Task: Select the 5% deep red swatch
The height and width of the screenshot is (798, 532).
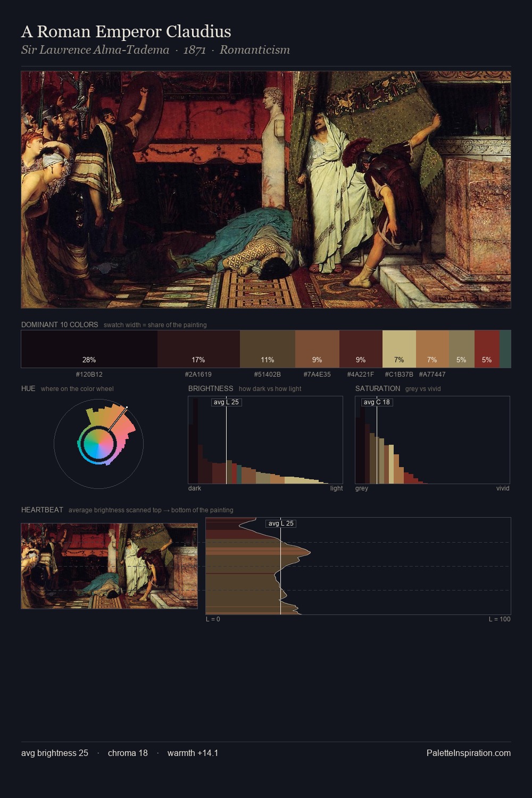Action: (x=487, y=349)
